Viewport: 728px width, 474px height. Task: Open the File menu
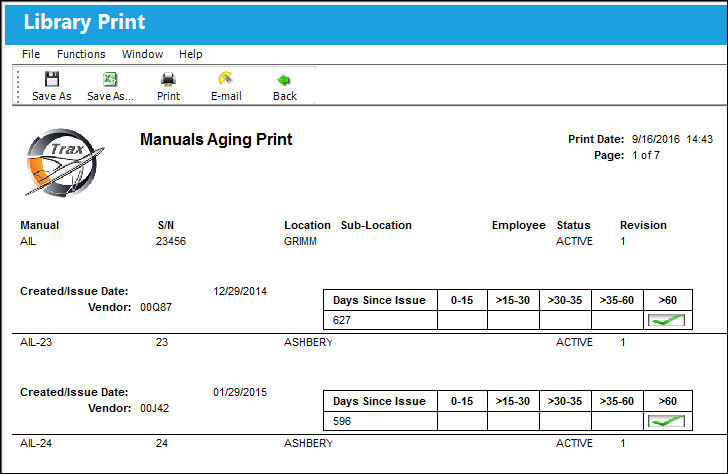click(31, 54)
